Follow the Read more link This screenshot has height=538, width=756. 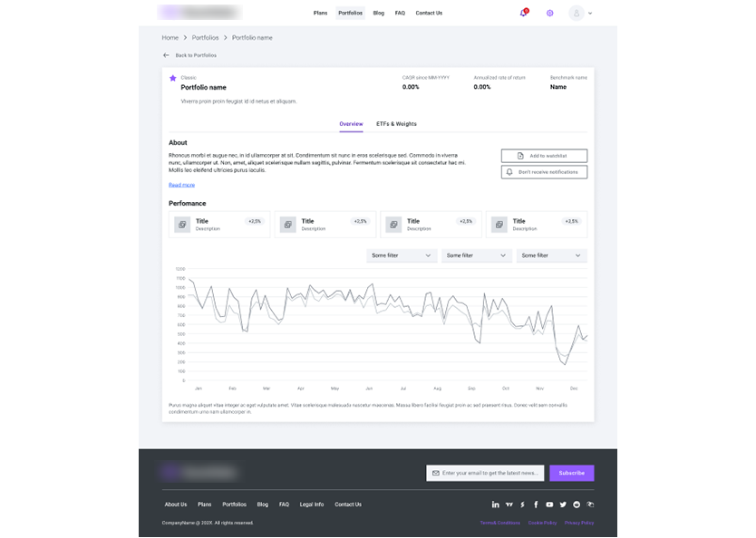coord(181,185)
